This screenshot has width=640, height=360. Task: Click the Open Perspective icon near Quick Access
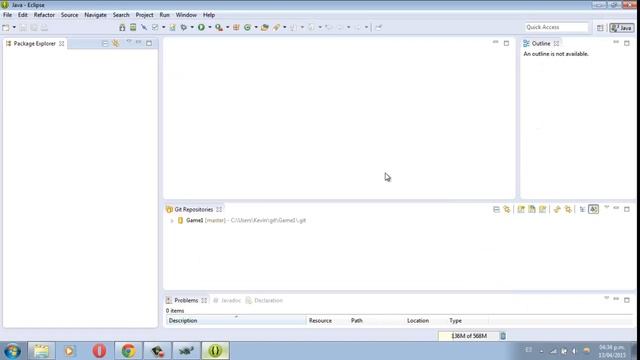coord(600,28)
